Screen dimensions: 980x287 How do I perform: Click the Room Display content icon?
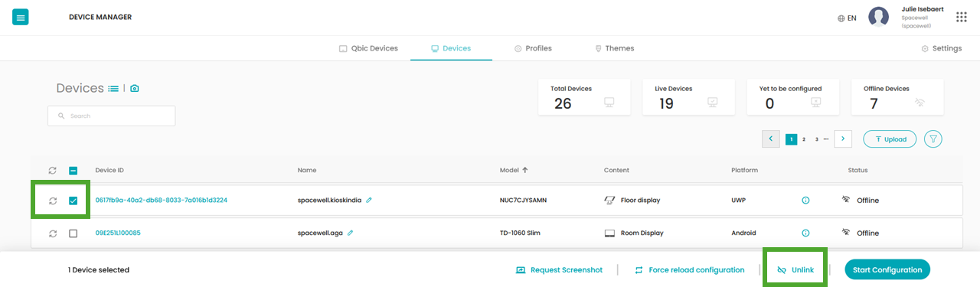point(610,233)
